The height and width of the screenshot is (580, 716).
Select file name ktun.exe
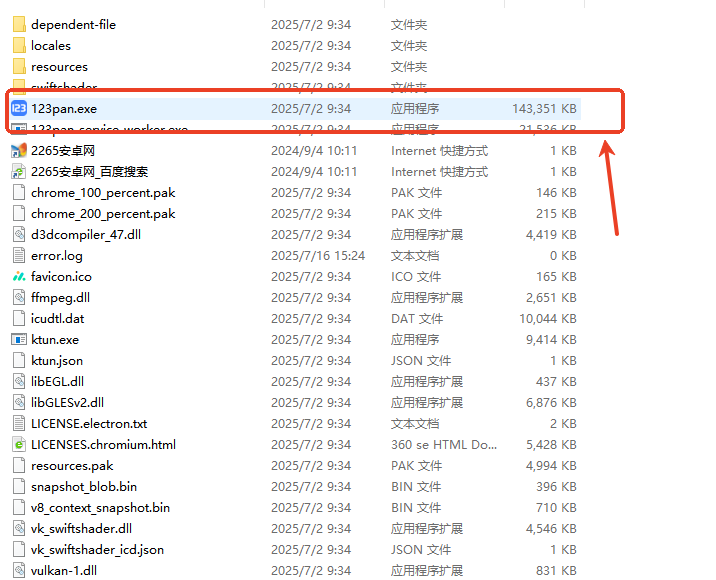click(x=55, y=340)
